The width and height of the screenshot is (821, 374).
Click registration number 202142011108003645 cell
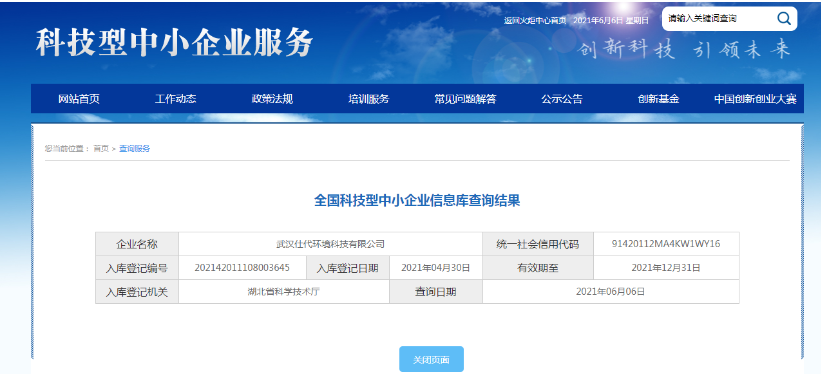(x=242, y=268)
